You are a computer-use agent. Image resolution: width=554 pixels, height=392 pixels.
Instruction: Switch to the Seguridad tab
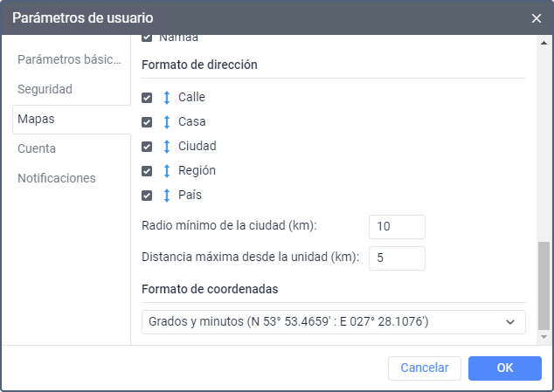(x=45, y=89)
